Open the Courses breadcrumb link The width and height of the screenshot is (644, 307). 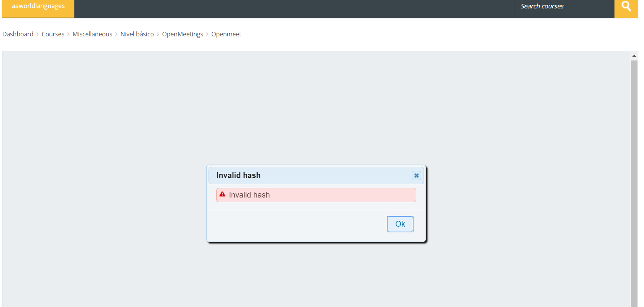tap(53, 34)
